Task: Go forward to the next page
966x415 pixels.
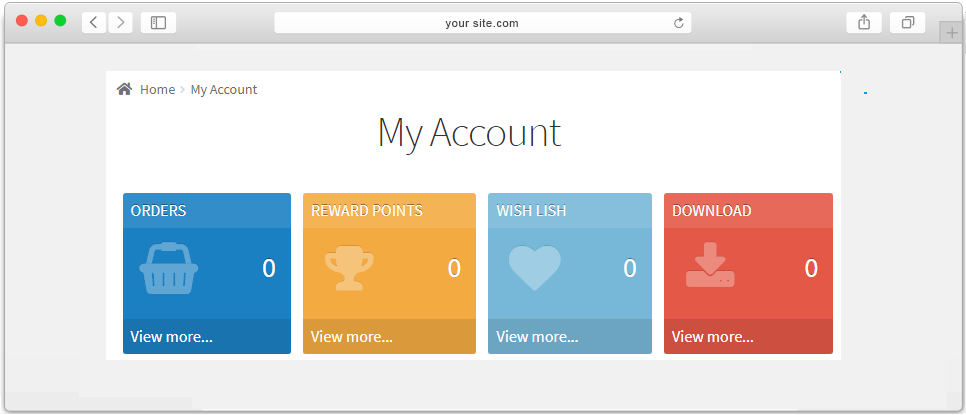Action: coord(121,23)
